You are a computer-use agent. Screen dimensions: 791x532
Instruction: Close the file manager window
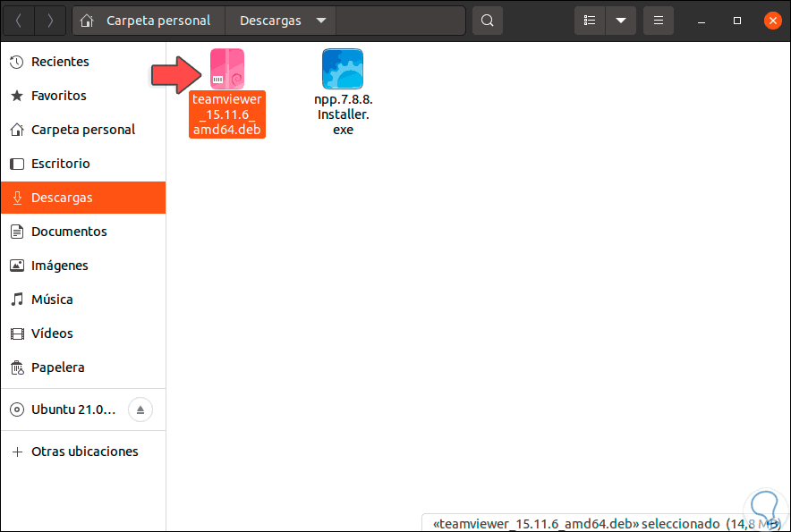coord(772,21)
